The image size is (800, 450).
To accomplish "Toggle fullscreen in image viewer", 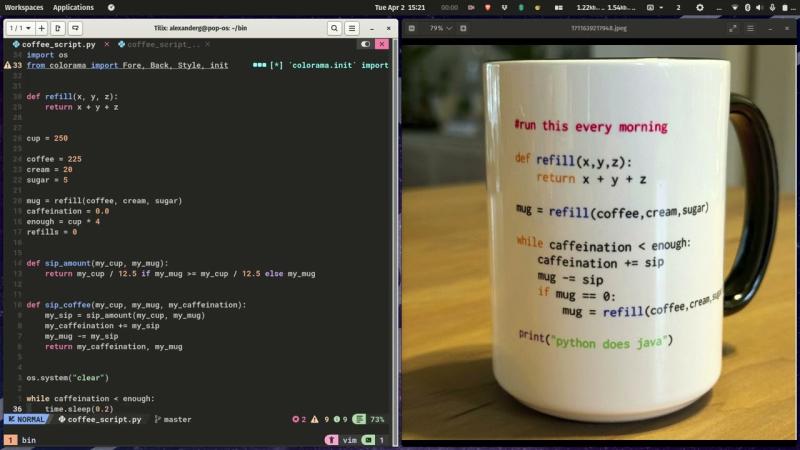I will click(733, 29).
